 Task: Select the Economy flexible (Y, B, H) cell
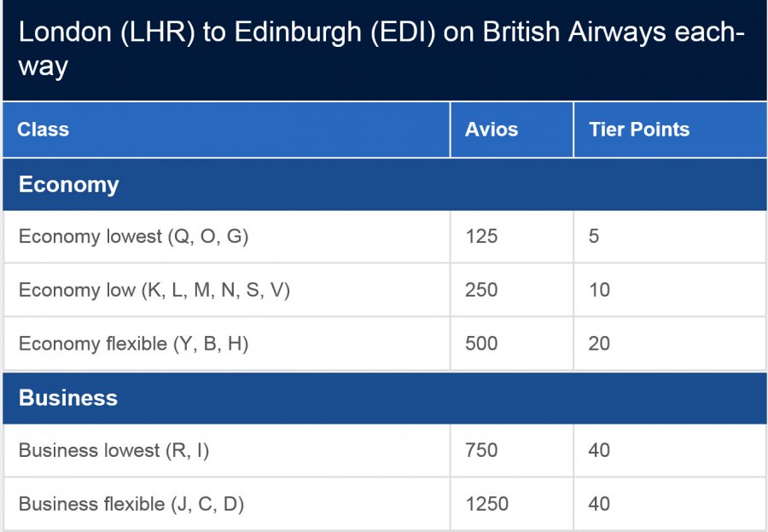tap(133, 344)
